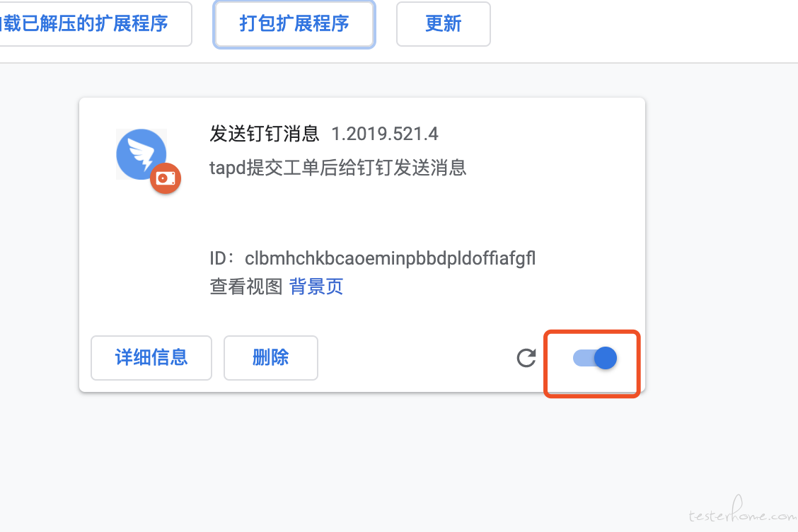
Task: Click the extension ID string clbmhchkbcaoeminpbbdpldoffiafgfl
Action: (x=390, y=258)
